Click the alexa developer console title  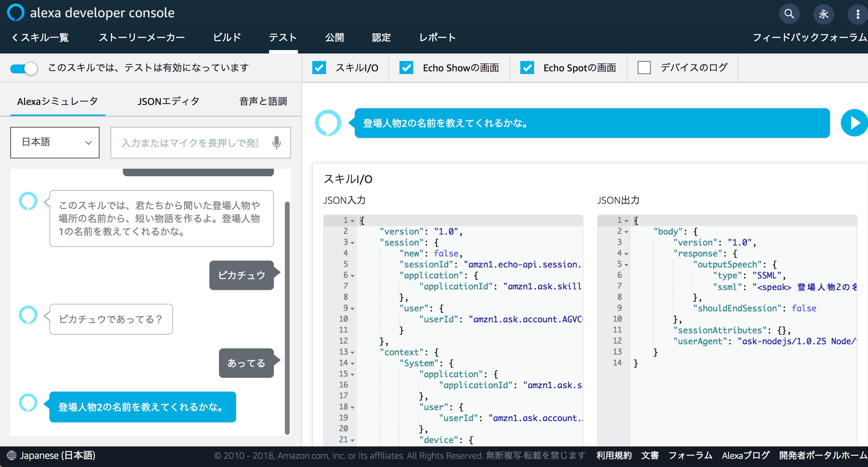click(102, 13)
